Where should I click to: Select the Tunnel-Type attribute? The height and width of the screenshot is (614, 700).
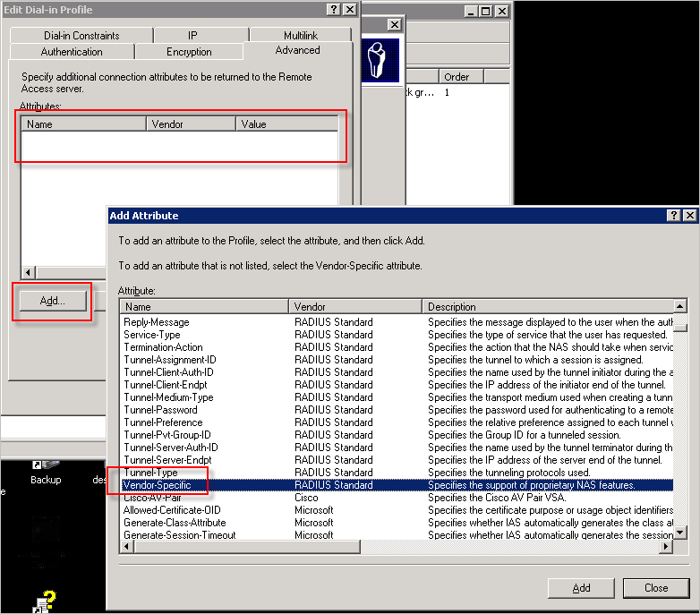tap(150, 473)
